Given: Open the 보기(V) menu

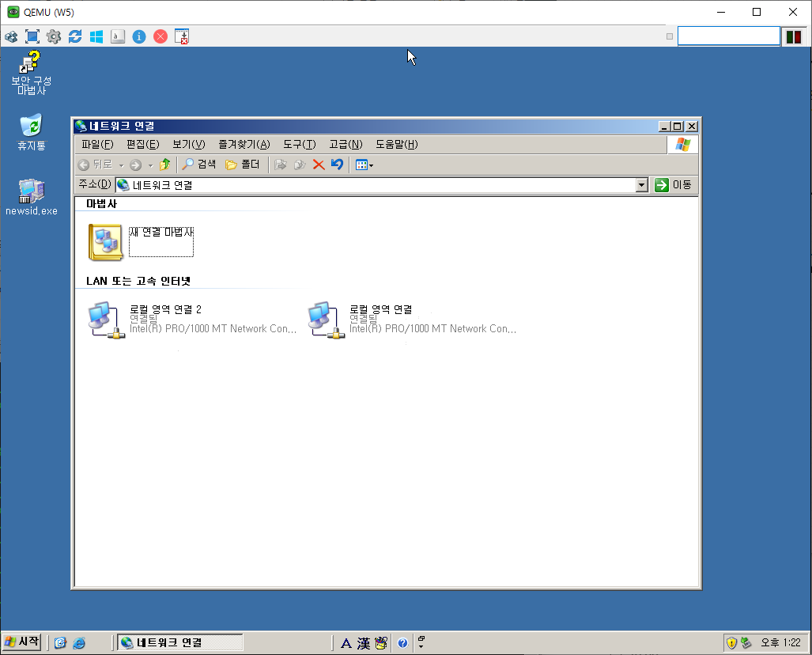Looking at the screenshot, I should (188, 145).
